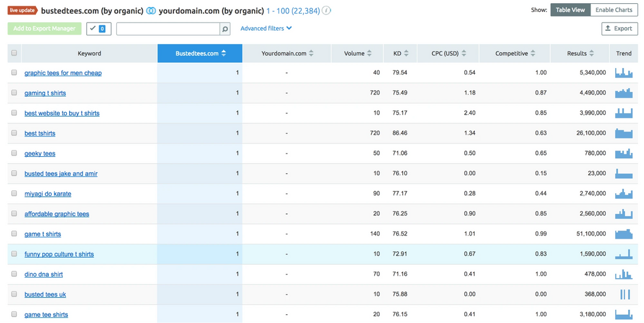
Task: Click the trend chart for game t shirts
Action: tap(623, 234)
